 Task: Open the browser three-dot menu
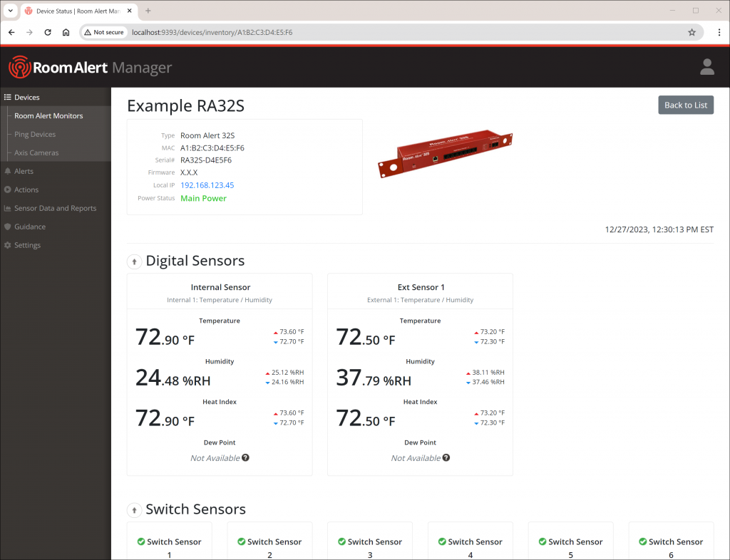720,32
